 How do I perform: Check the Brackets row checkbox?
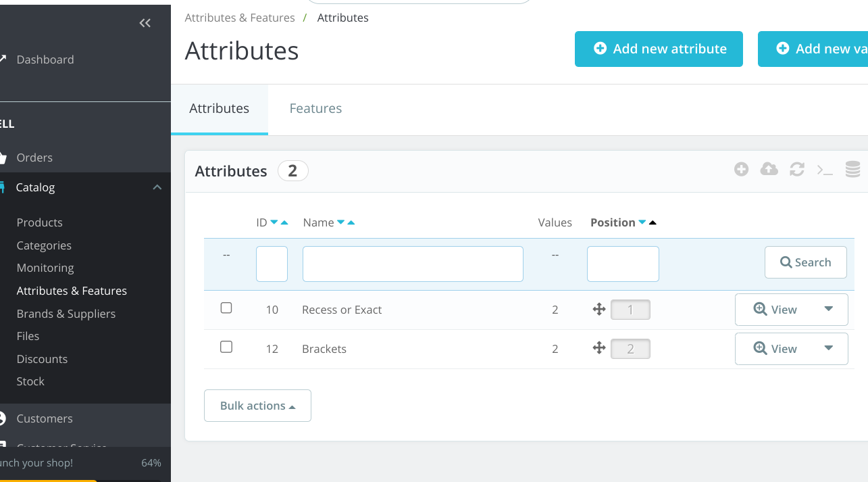(x=226, y=347)
